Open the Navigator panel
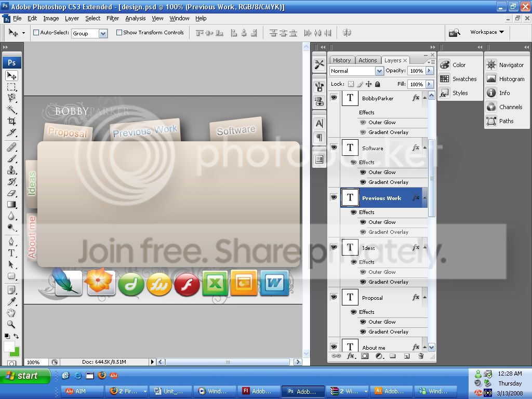Screen dimensions: 532x399 [505, 65]
